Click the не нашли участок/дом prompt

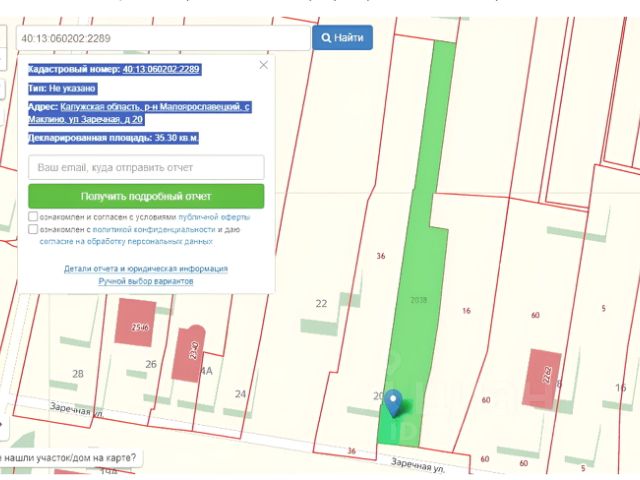tap(68, 459)
